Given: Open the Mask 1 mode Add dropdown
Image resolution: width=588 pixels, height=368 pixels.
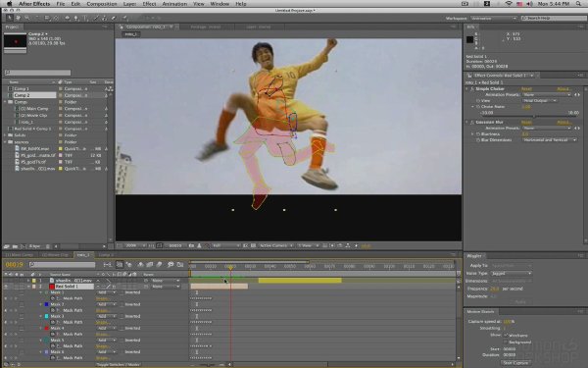Looking at the screenshot, I should click(106, 292).
